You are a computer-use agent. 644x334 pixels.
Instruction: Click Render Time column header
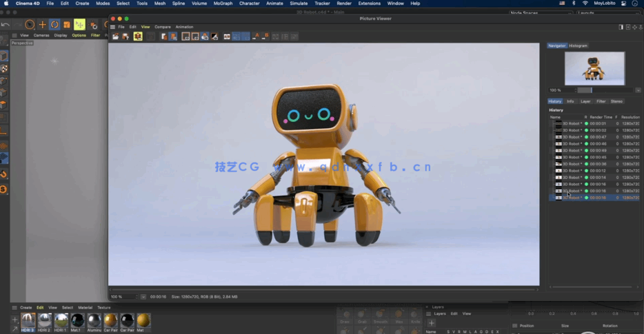tap(601, 117)
